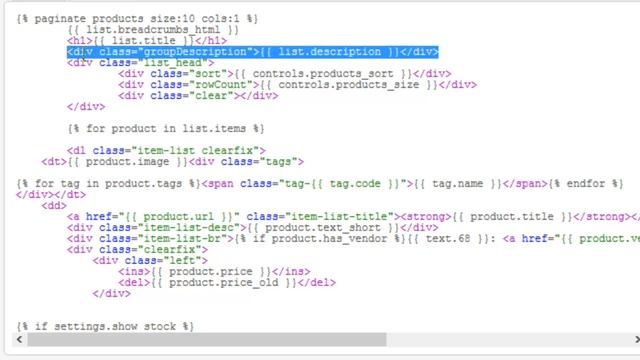Screen dimensions: 640x360
Task: Click the item-list-title anchor line
Action: [353, 217]
